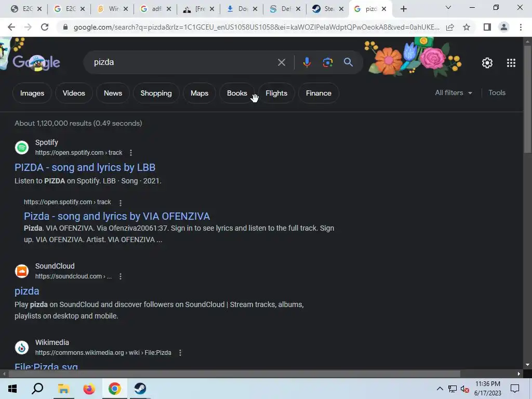
Task: Show hidden system tray icons
Action: (x=440, y=389)
